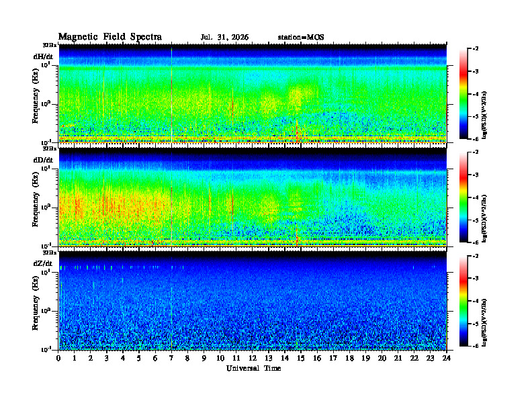The width and height of the screenshot is (532, 411).
Task: Click the log PSD units label beside dZ/dt colorbar
Action: 484,322
